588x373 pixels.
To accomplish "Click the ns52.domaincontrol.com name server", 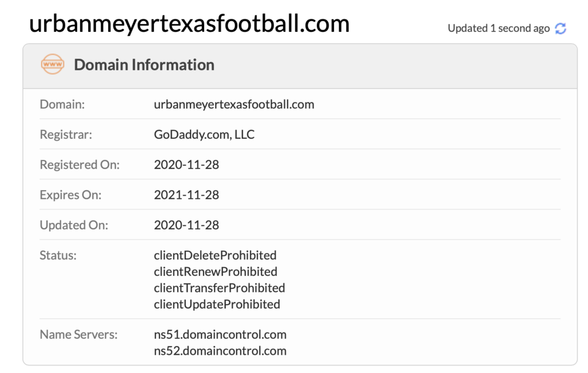I will point(220,351).
